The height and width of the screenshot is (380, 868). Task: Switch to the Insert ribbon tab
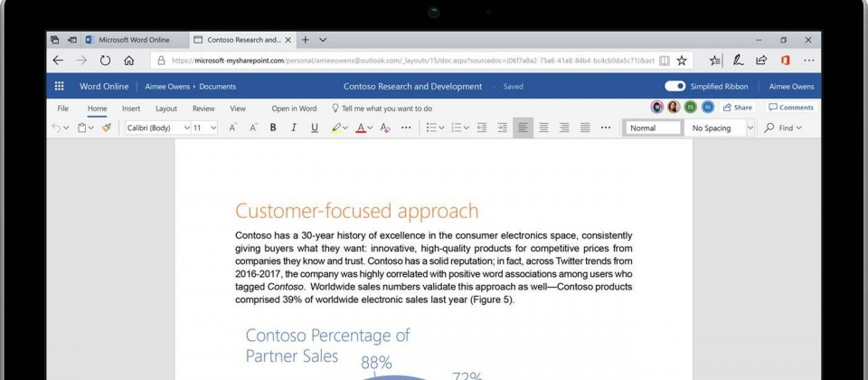(x=131, y=109)
